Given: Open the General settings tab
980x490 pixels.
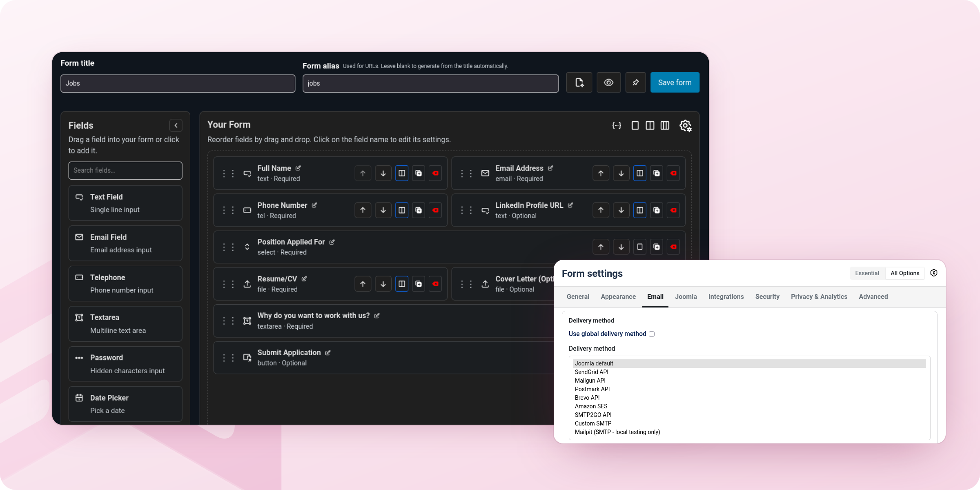Looking at the screenshot, I should (578, 297).
